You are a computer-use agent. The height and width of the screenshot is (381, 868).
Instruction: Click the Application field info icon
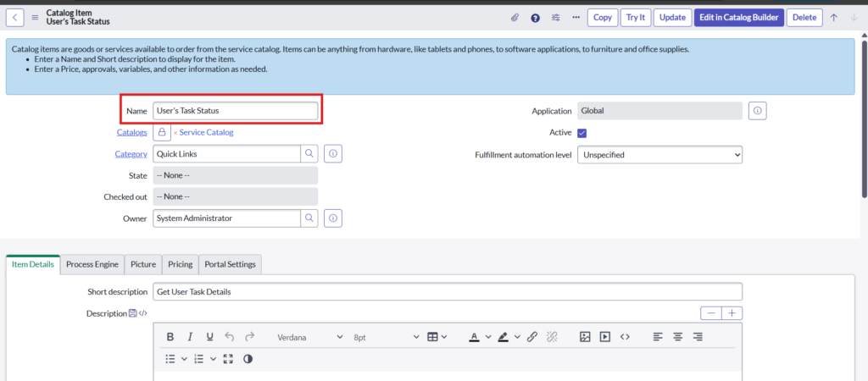[758, 111]
